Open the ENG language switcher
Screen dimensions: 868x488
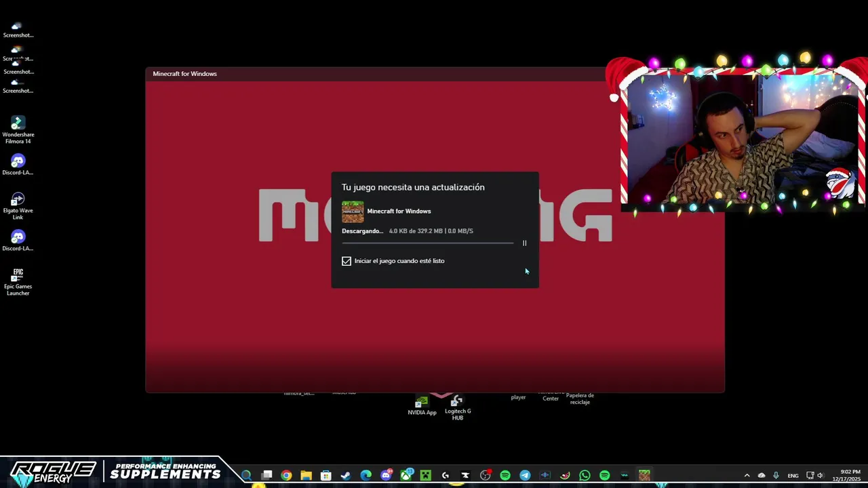(793, 476)
